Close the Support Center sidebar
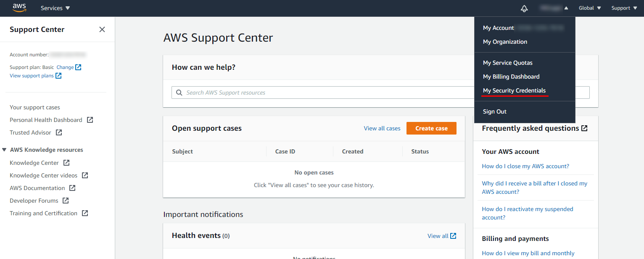Viewport: 644px width, 259px height. point(102,29)
